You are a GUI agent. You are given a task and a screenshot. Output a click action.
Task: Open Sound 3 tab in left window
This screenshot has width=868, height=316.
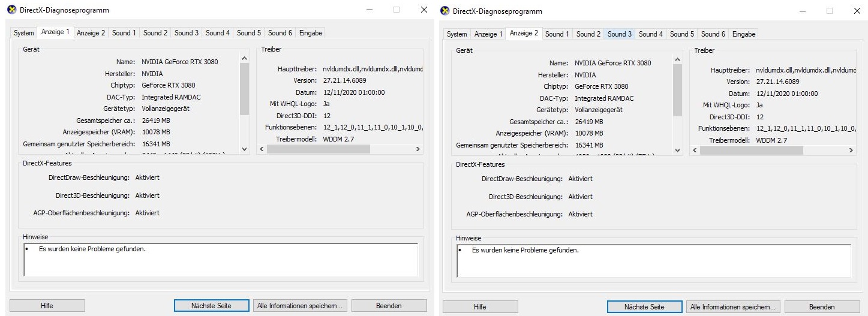[x=187, y=33]
